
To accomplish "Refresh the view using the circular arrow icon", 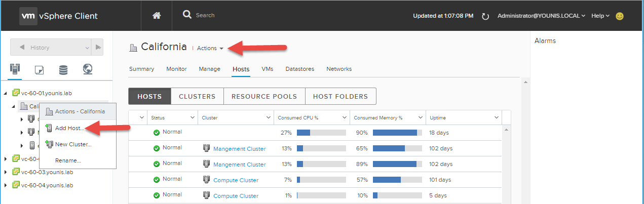I will (x=485, y=16).
